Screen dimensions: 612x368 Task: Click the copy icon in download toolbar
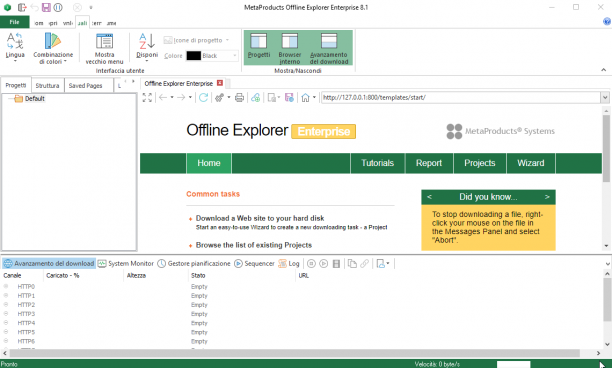tap(352, 264)
